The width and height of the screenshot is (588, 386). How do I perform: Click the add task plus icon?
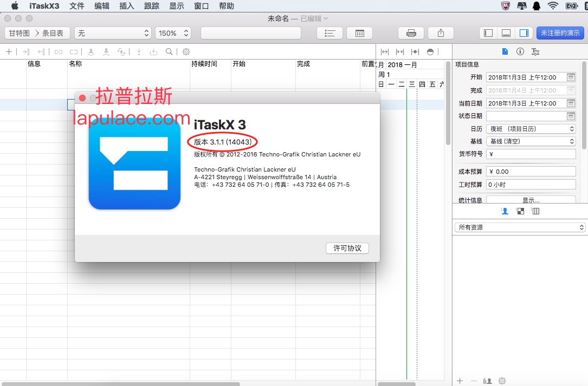coord(9,52)
